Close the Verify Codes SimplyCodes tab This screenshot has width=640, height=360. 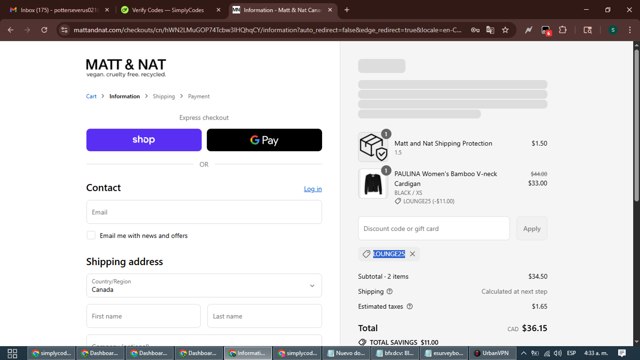pyautogui.click(x=218, y=10)
